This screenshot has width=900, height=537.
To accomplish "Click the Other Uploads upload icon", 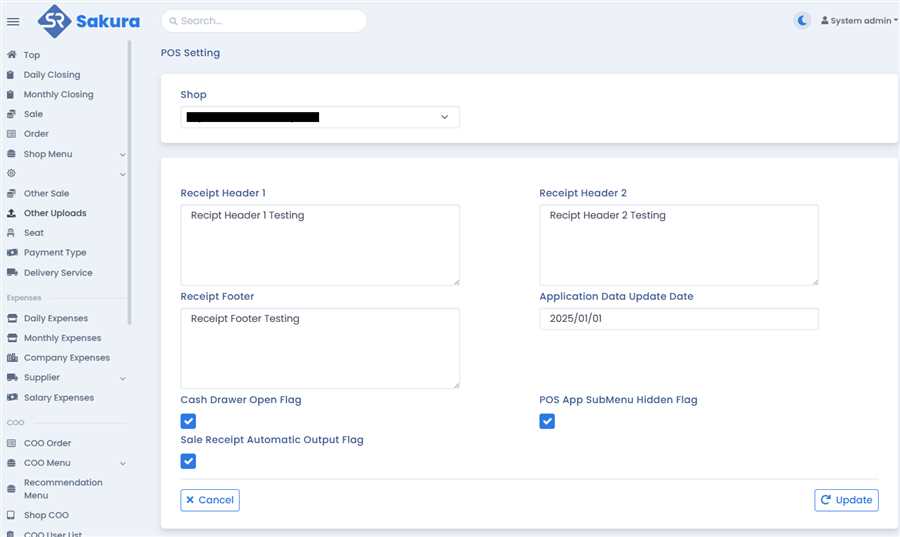I will pos(12,213).
